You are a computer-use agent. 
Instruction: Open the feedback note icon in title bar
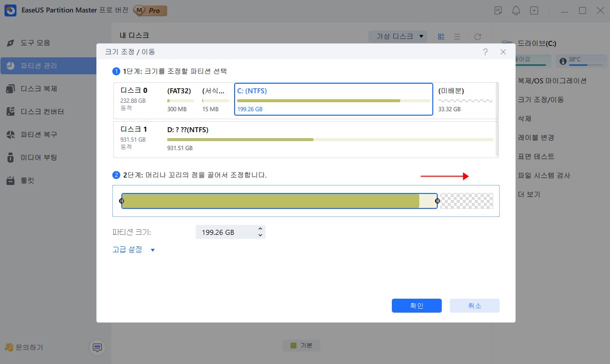tap(498, 10)
